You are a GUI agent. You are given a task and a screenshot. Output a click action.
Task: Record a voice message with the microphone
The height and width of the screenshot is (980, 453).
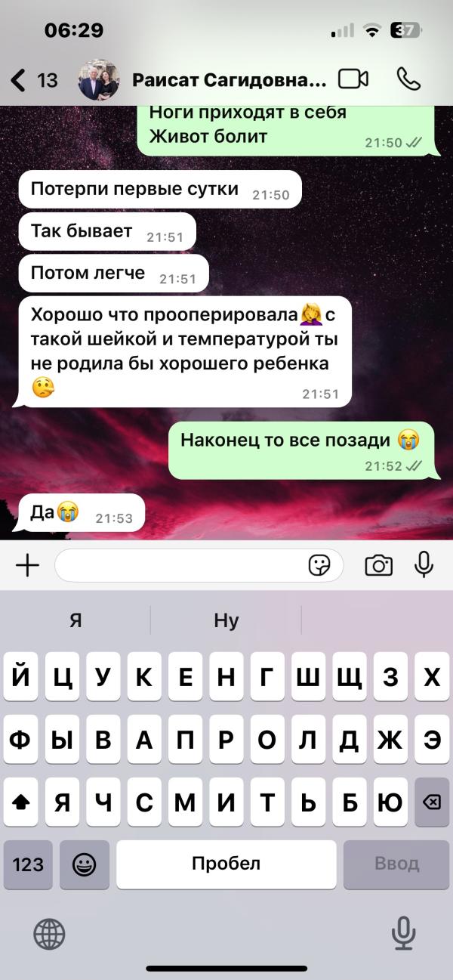click(x=424, y=564)
